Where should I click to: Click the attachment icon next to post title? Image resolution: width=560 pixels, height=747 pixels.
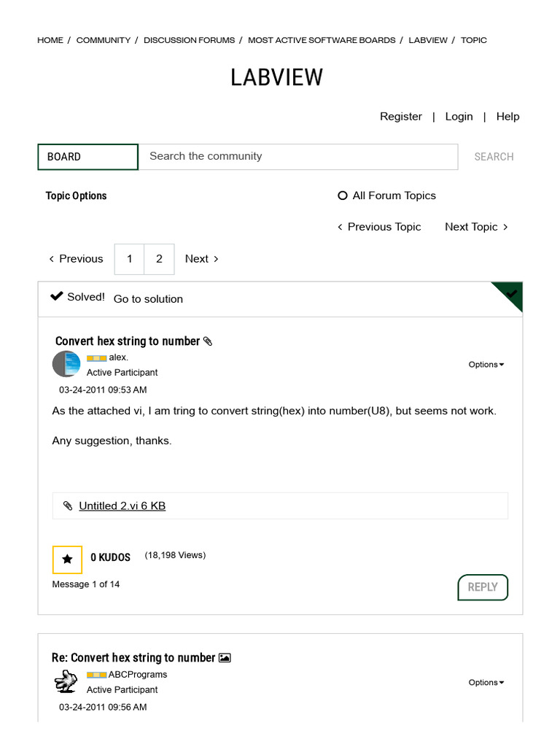pos(208,341)
